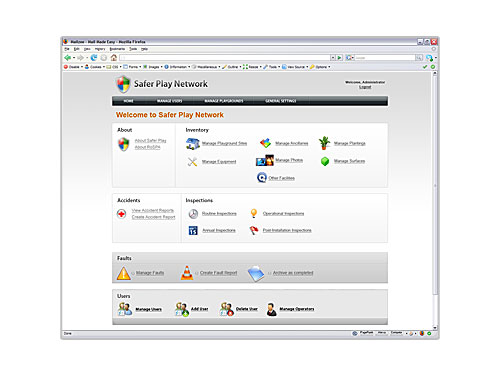500x375 pixels.
Task: Click the Archive as completed folder icon
Action: click(x=256, y=273)
